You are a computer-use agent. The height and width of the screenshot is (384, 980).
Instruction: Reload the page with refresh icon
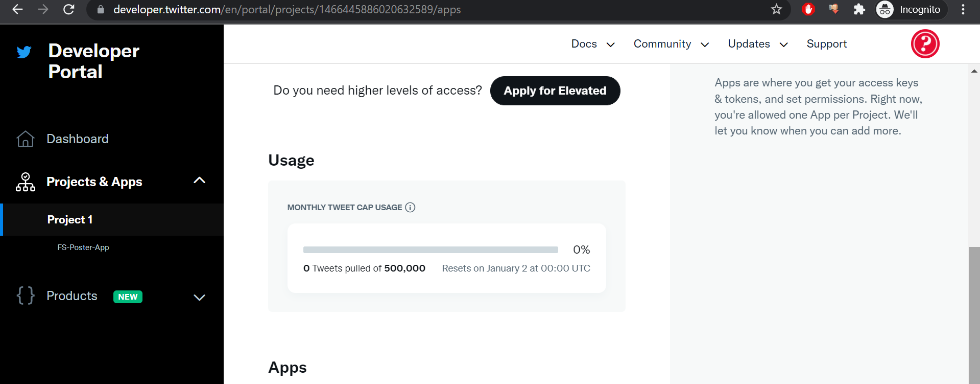click(68, 9)
